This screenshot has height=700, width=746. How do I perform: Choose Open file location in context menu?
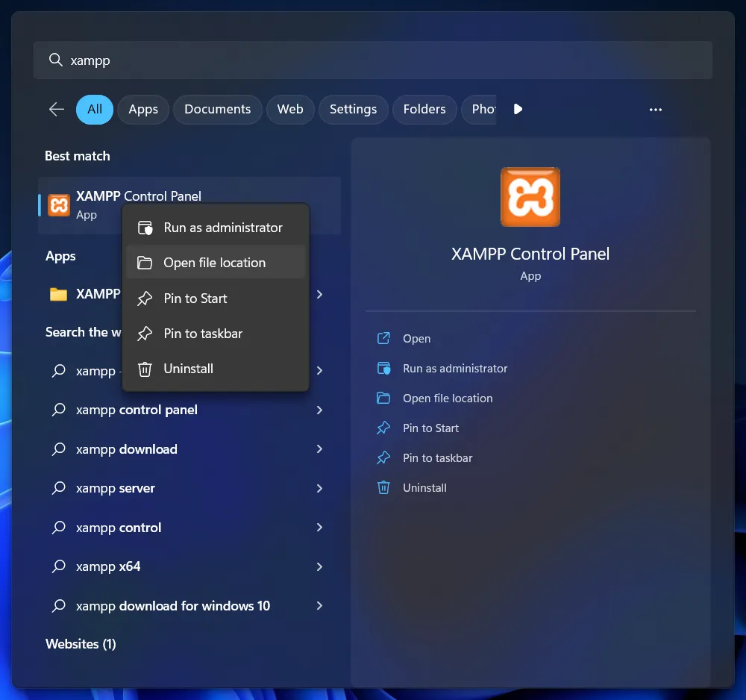[x=216, y=263]
